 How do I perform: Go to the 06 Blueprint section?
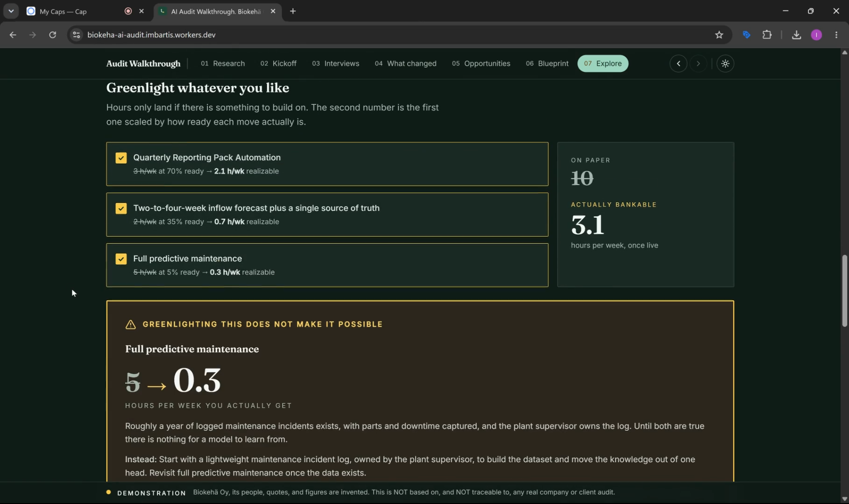pos(547,63)
